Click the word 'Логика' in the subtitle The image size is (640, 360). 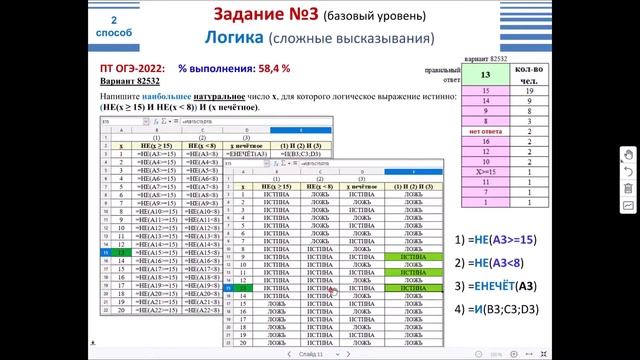pos(234,37)
